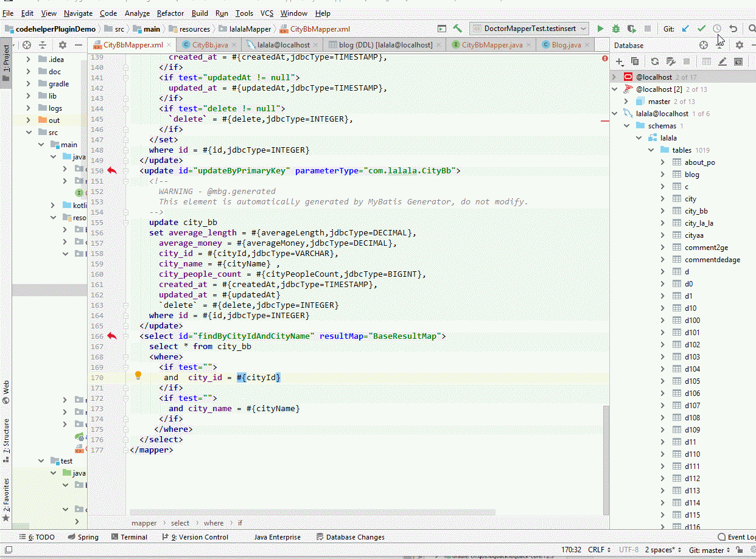This screenshot has height=559, width=756.
Task: Start debugging with the bug icon
Action: [615, 29]
